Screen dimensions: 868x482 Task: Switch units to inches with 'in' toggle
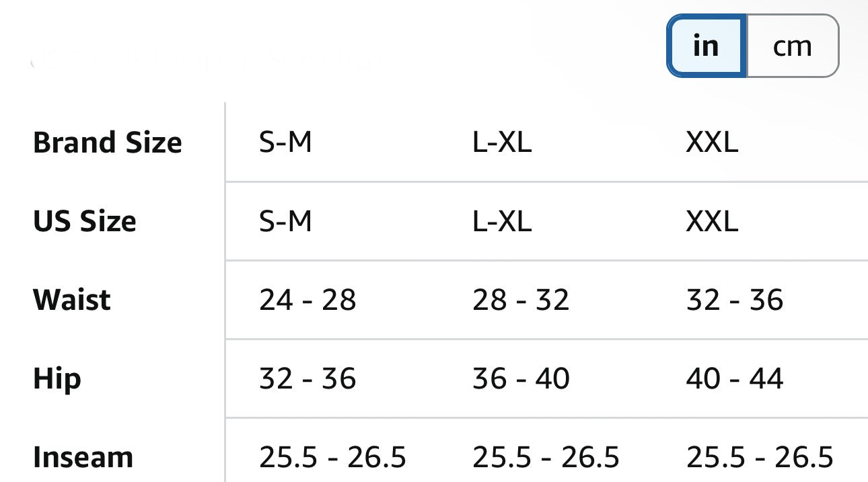(706, 46)
